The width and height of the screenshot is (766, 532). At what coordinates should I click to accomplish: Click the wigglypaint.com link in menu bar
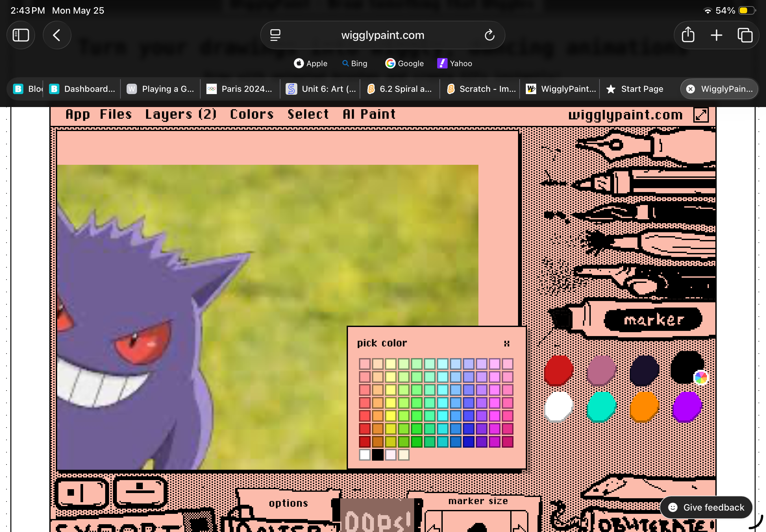click(625, 115)
